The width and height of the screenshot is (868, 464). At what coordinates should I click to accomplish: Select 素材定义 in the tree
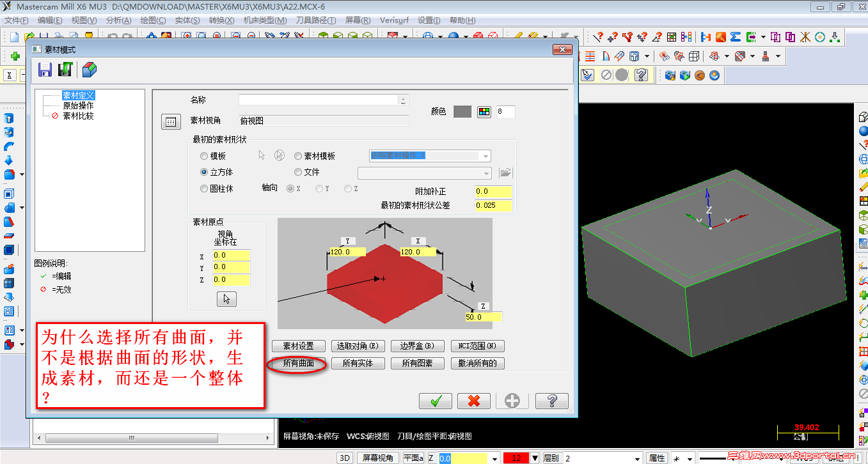pyautogui.click(x=79, y=95)
